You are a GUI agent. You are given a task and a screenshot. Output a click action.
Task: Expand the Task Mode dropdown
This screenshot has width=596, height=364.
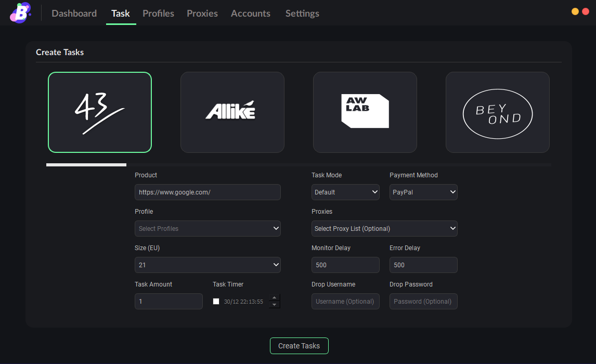(346, 192)
